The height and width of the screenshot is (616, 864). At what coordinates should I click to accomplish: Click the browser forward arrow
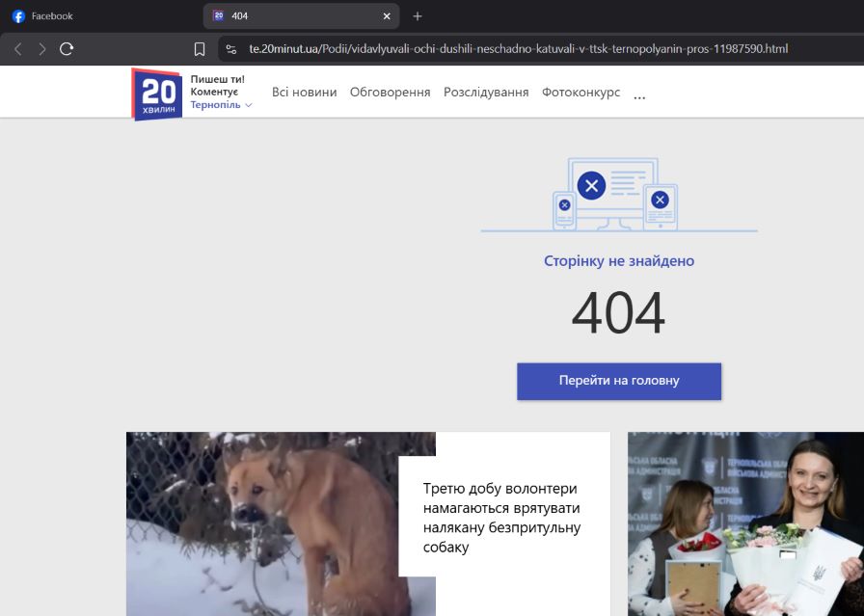pos(41,49)
